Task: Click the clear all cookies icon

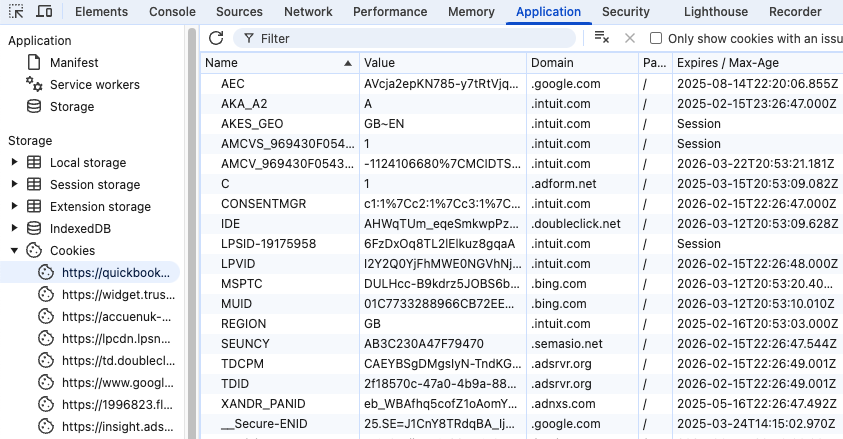Action: (x=602, y=38)
